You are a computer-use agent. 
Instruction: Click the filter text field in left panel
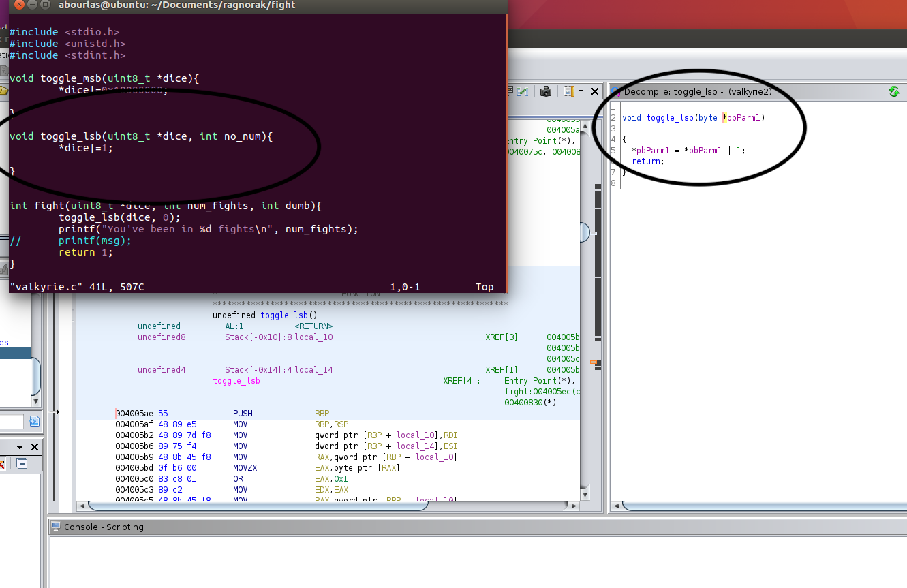pos(12,422)
